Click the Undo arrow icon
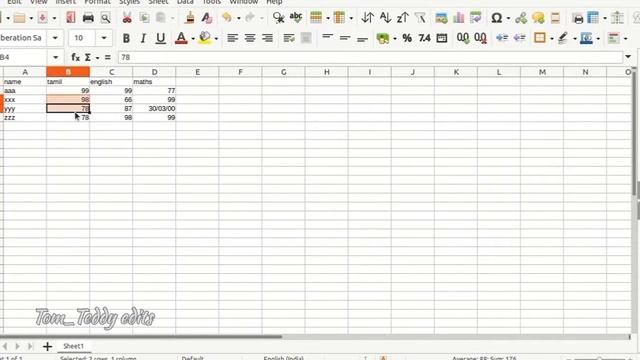This screenshot has height=360, width=640. coord(227,18)
